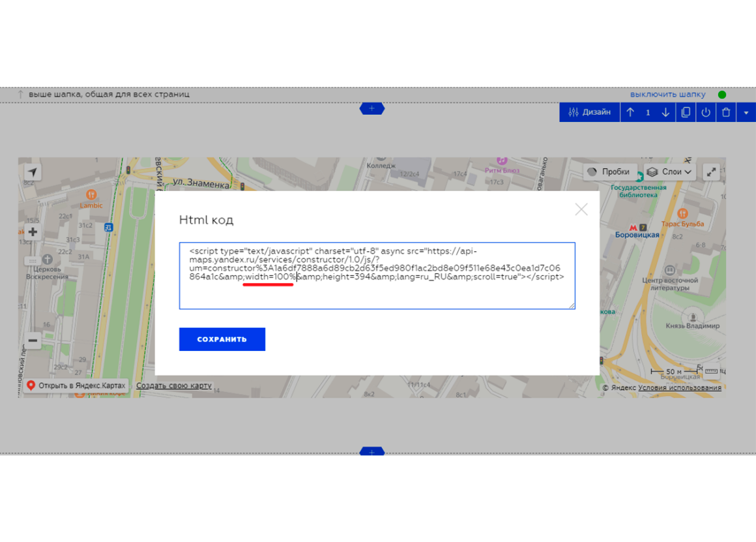
Task: Move block up with the up arrow
Action: 630,112
